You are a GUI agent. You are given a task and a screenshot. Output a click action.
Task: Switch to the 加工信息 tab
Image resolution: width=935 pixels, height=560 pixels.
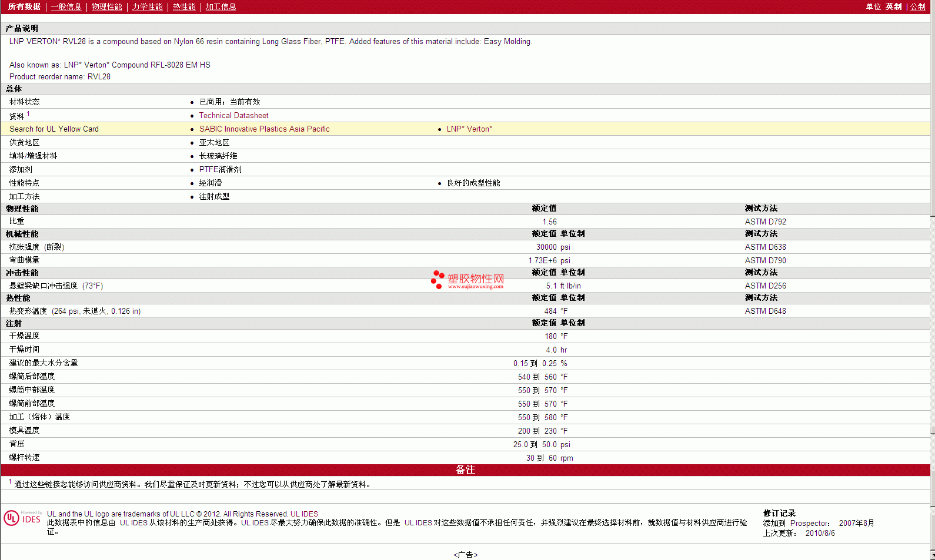(x=221, y=6)
